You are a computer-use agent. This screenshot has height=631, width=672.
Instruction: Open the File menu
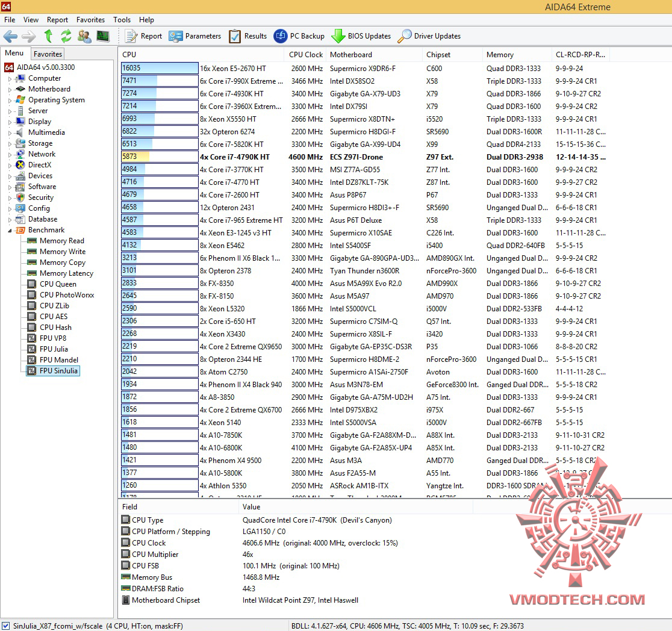(x=10, y=20)
